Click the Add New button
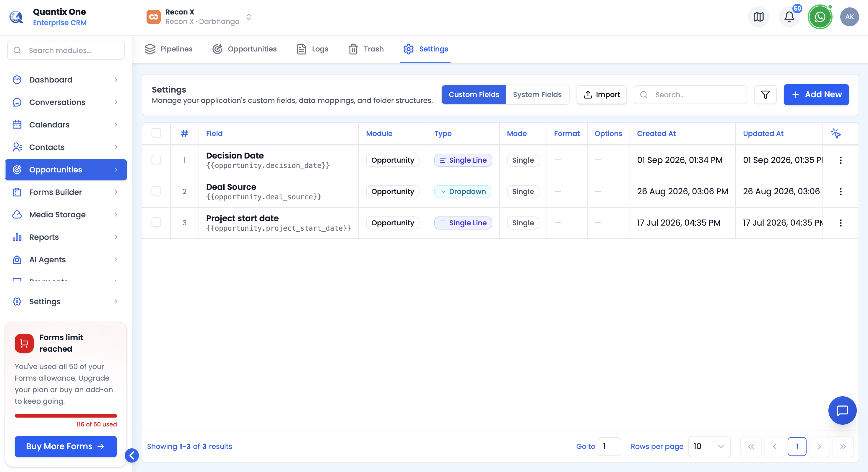This screenshot has width=868, height=472. tap(816, 94)
